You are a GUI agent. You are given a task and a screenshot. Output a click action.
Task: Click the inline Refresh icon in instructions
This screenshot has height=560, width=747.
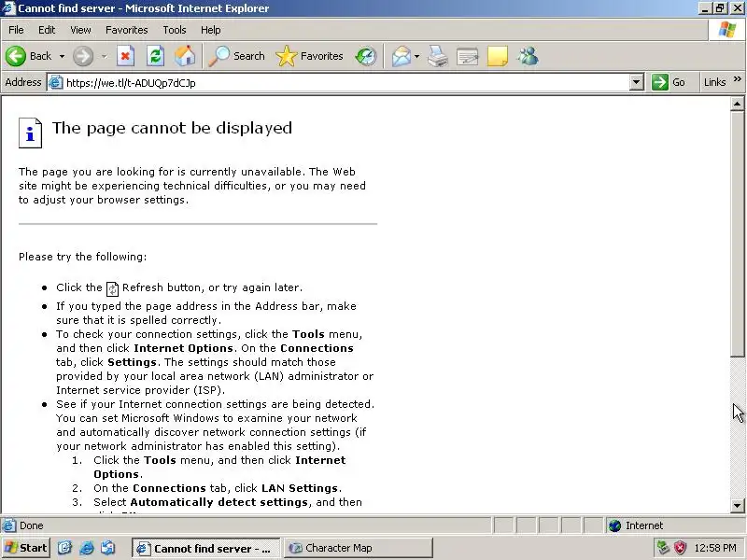point(112,288)
